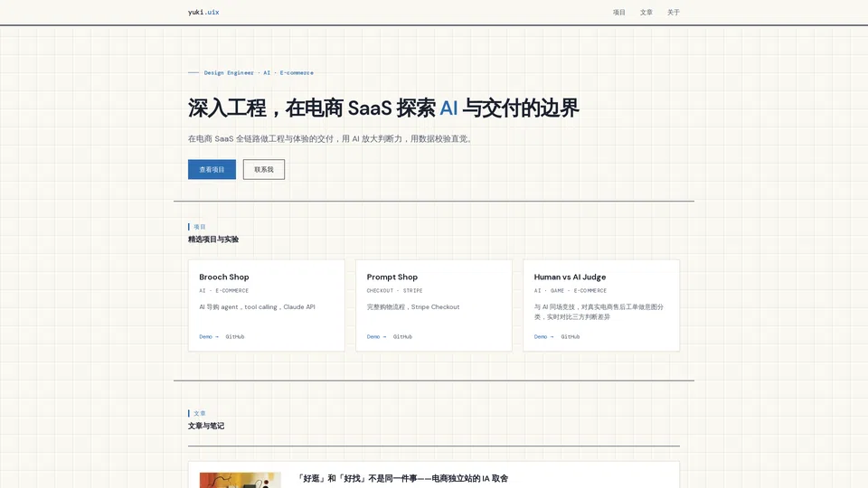Click the CHECKOUT · STRIPE tag
Screen dimensions: 868x488
(394, 290)
